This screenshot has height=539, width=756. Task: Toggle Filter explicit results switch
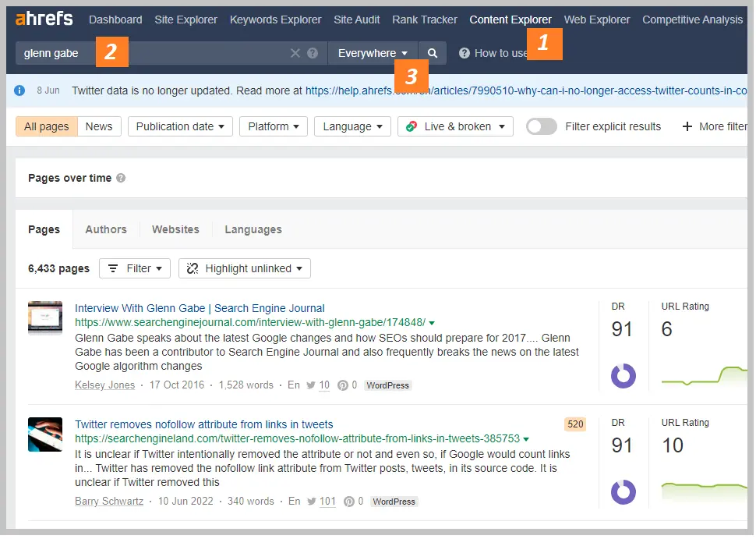click(x=542, y=126)
